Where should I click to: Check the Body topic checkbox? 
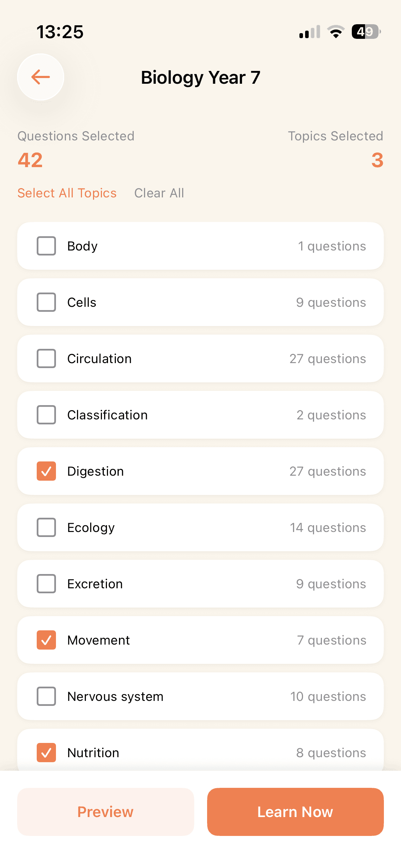46,246
